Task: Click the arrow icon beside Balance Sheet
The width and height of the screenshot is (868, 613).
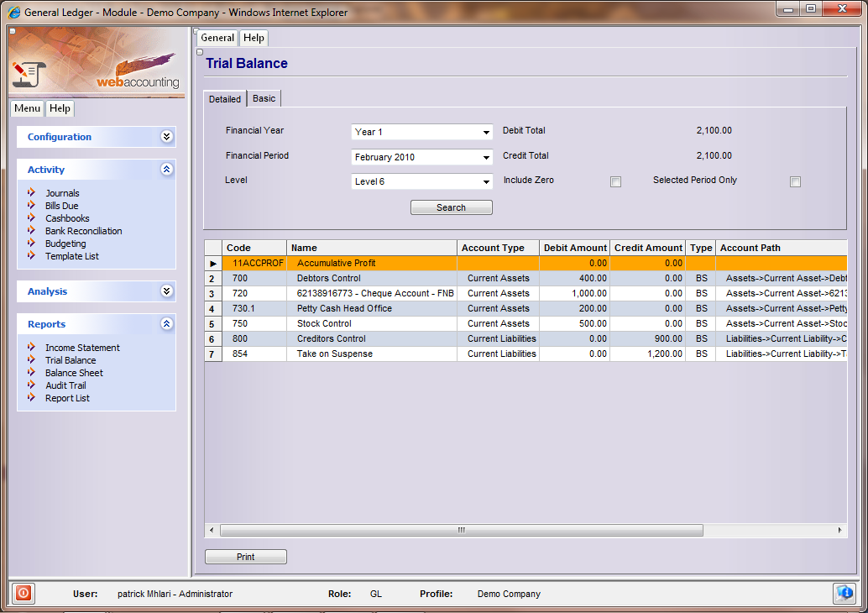Action: pyautogui.click(x=32, y=373)
